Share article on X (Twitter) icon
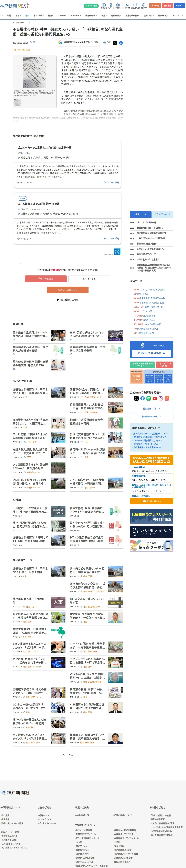This screenshot has height=868, width=186. click(115, 43)
